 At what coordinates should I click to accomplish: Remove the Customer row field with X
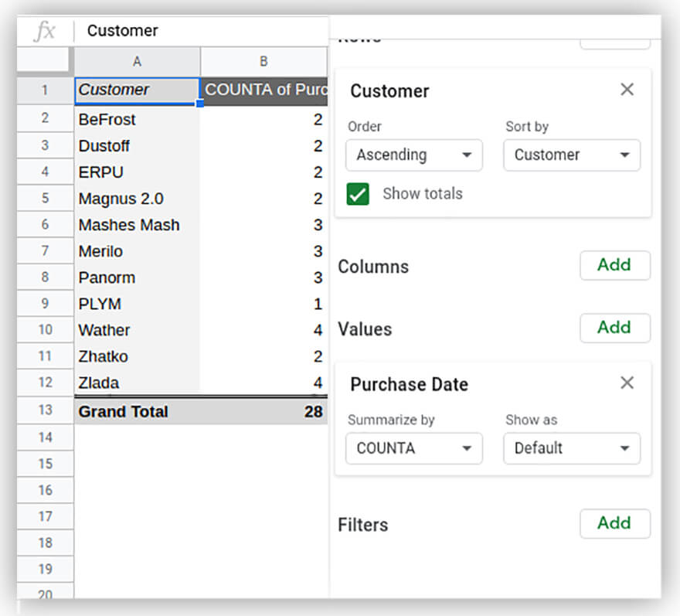coord(627,90)
